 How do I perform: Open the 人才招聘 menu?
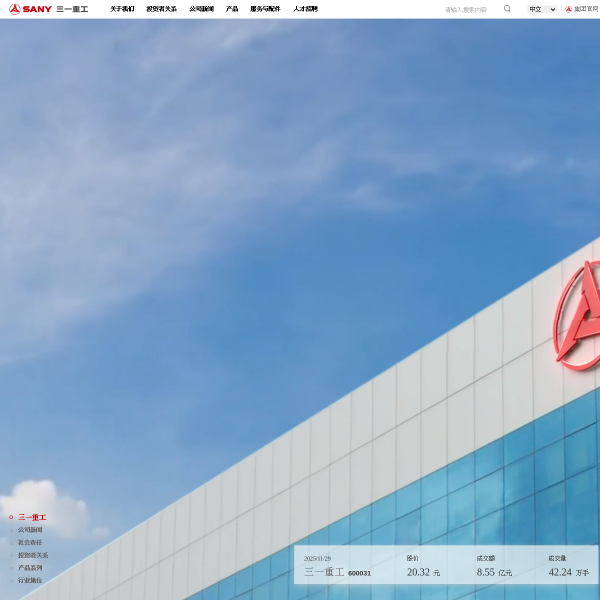tap(305, 9)
